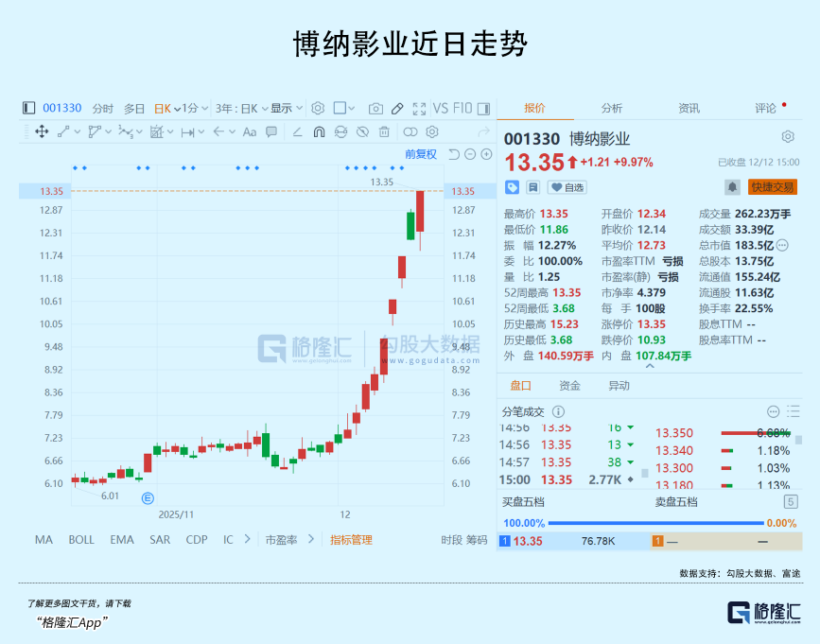Open drawing toolbar settings gear
This screenshot has width=820, height=644.
432,131
